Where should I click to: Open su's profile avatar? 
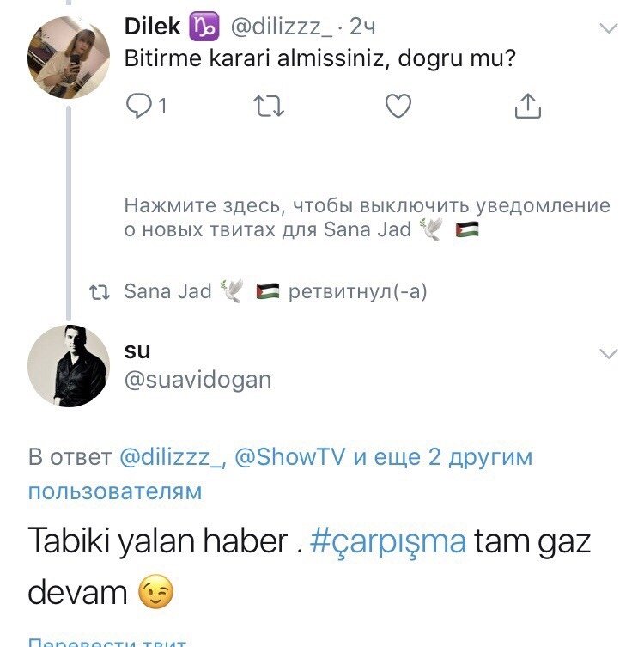click(69, 366)
